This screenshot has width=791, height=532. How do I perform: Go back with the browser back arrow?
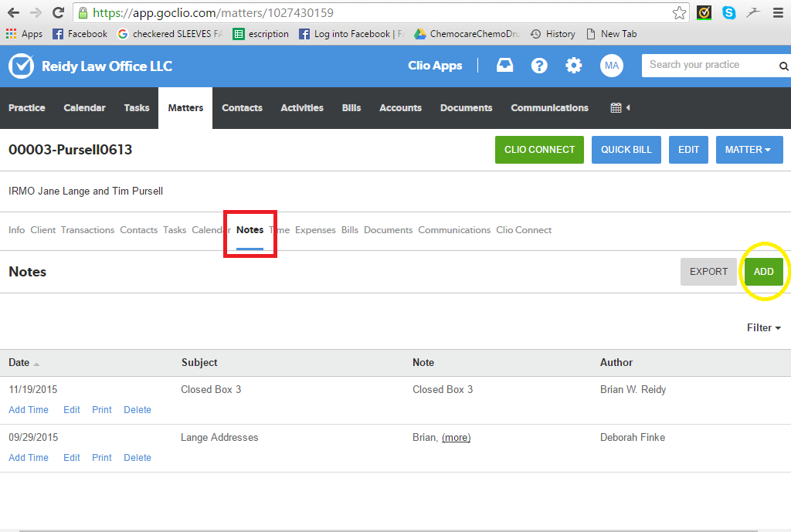(x=14, y=12)
